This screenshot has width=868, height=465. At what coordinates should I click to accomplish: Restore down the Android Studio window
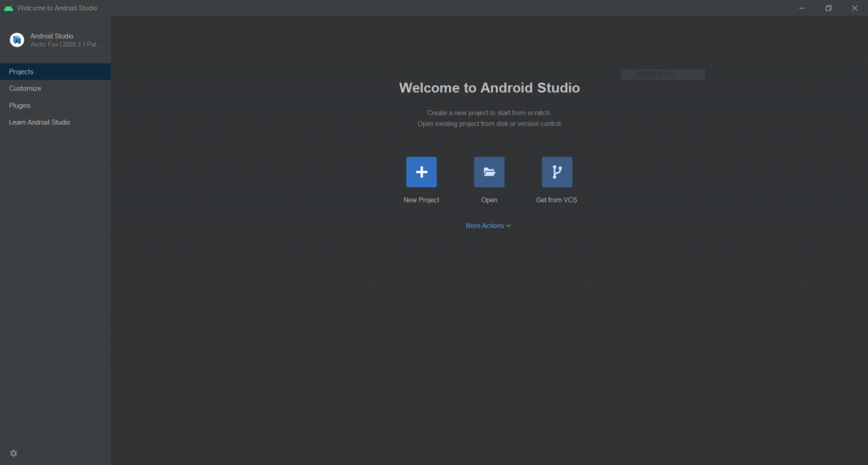pyautogui.click(x=828, y=8)
